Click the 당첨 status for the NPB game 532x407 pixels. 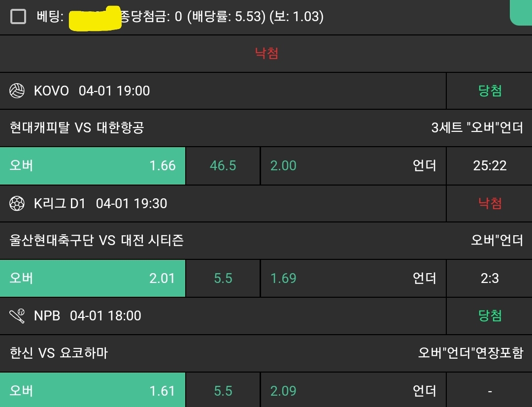tap(490, 316)
